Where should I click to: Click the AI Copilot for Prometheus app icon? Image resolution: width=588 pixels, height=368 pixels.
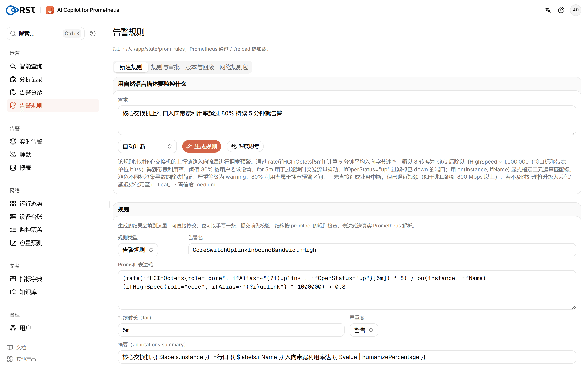pyautogui.click(x=50, y=10)
